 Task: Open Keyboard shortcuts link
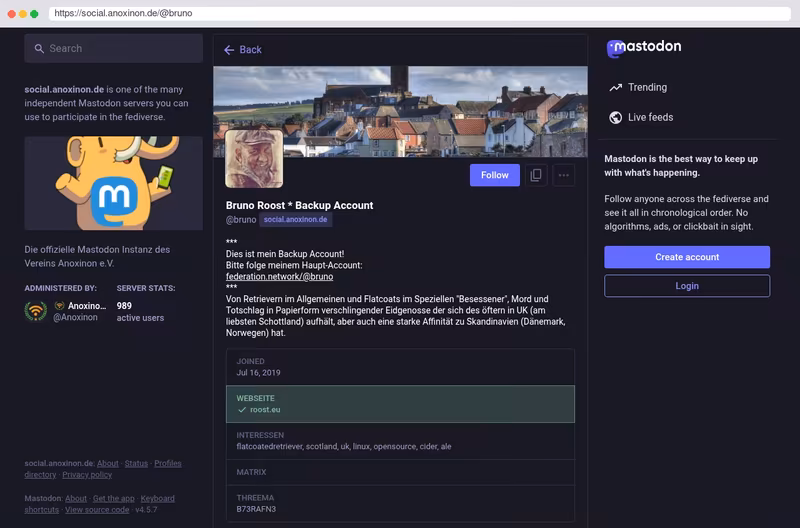pos(158,498)
